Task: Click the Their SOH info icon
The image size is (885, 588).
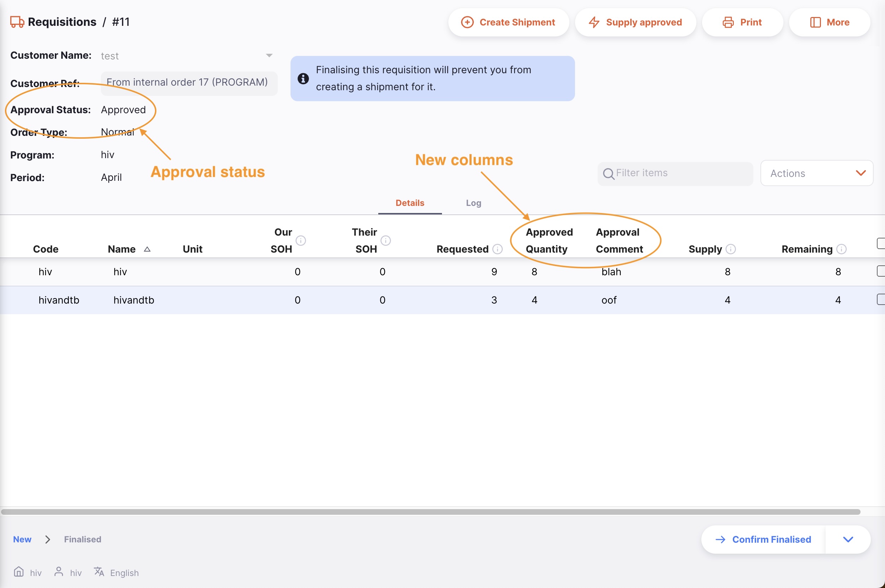Action: point(385,240)
